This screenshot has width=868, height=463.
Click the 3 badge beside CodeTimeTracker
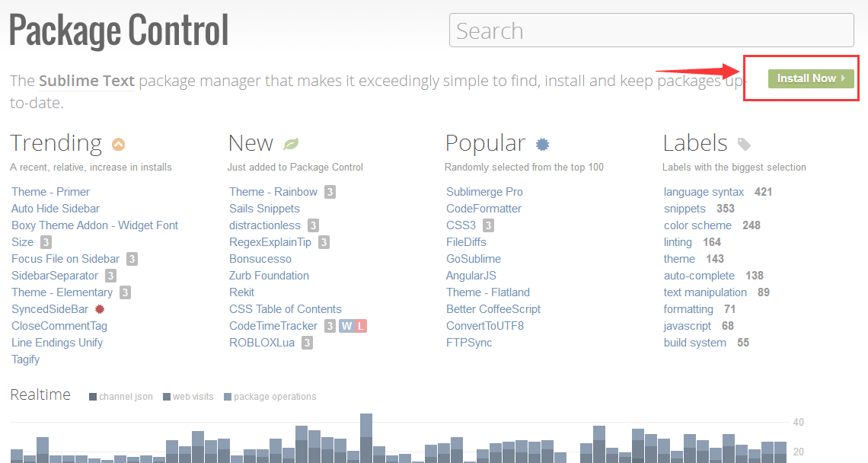point(330,326)
